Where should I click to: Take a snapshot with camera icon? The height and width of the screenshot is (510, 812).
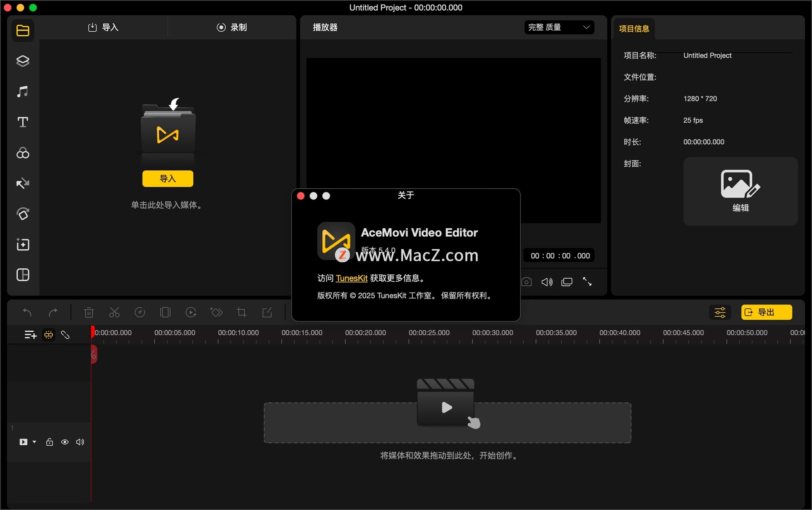(x=527, y=282)
